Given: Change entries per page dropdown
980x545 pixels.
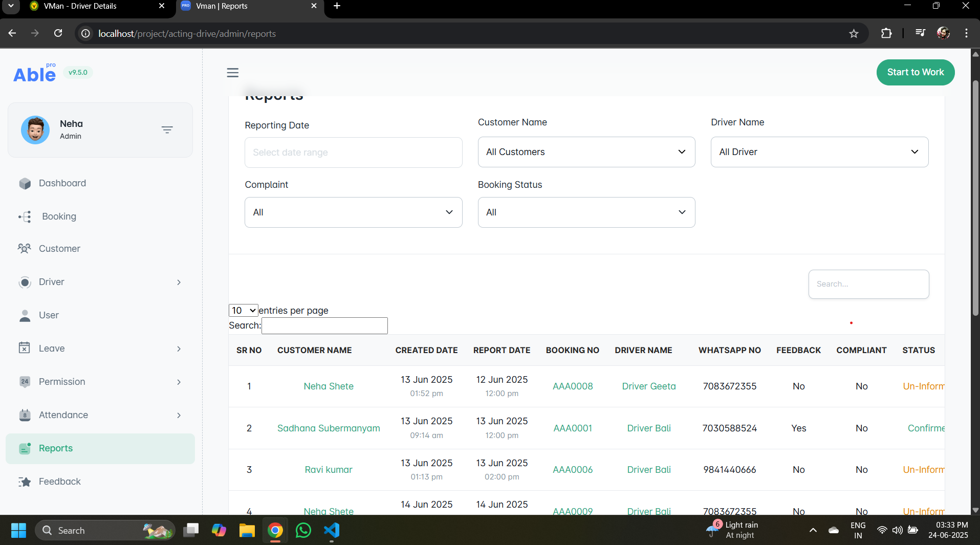Looking at the screenshot, I should (243, 311).
